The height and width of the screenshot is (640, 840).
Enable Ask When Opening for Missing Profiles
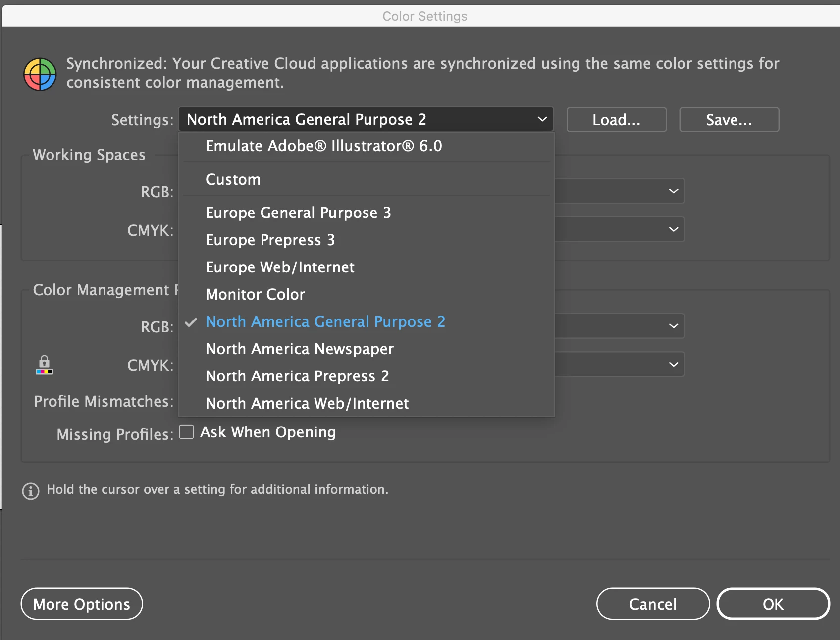click(x=187, y=432)
